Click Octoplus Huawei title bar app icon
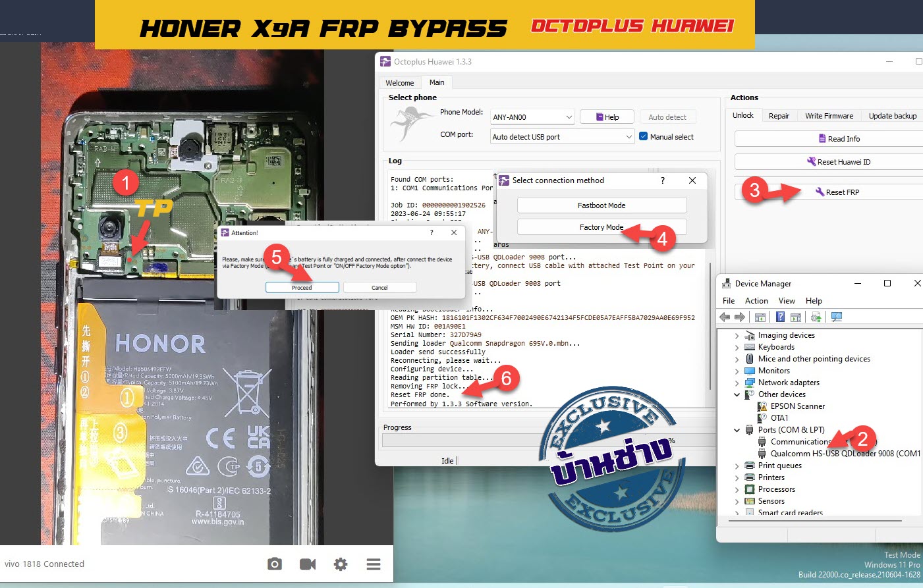The width and height of the screenshot is (923, 588). click(x=386, y=61)
